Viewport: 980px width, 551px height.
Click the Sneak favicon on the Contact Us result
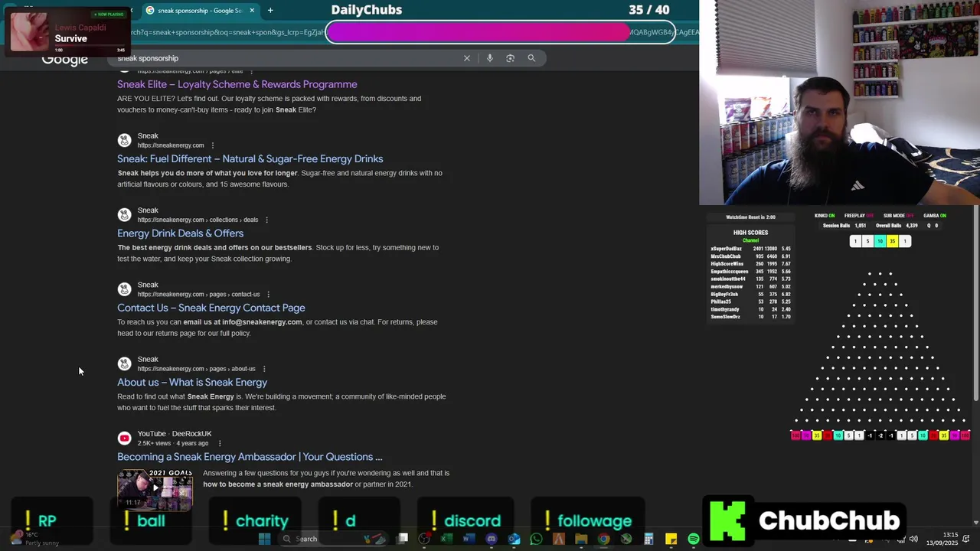(x=124, y=289)
